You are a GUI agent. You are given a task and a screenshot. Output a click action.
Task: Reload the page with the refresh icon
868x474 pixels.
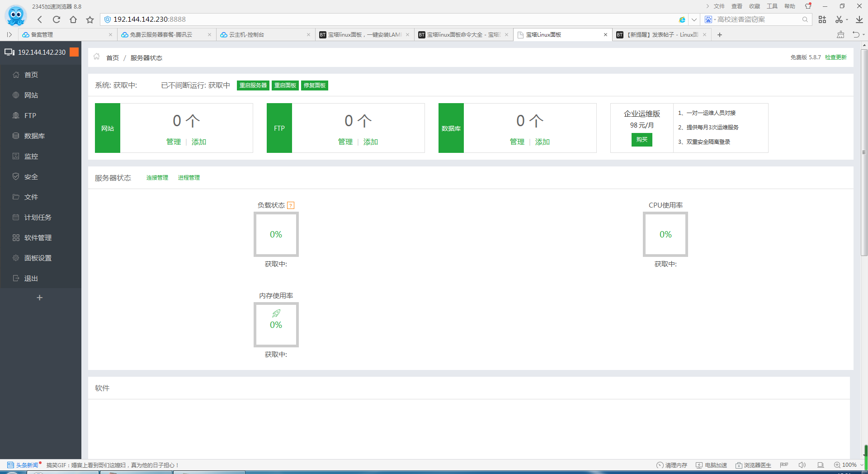(57, 19)
